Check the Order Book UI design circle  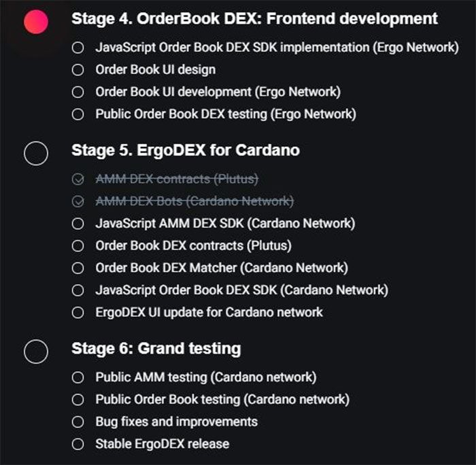point(78,70)
